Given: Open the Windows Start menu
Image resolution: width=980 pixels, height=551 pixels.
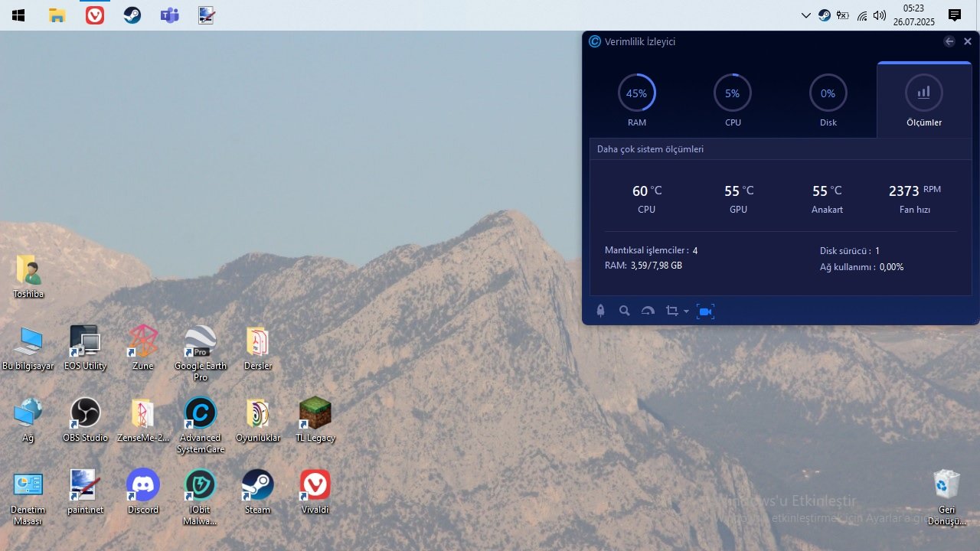Looking at the screenshot, I should (18, 15).
